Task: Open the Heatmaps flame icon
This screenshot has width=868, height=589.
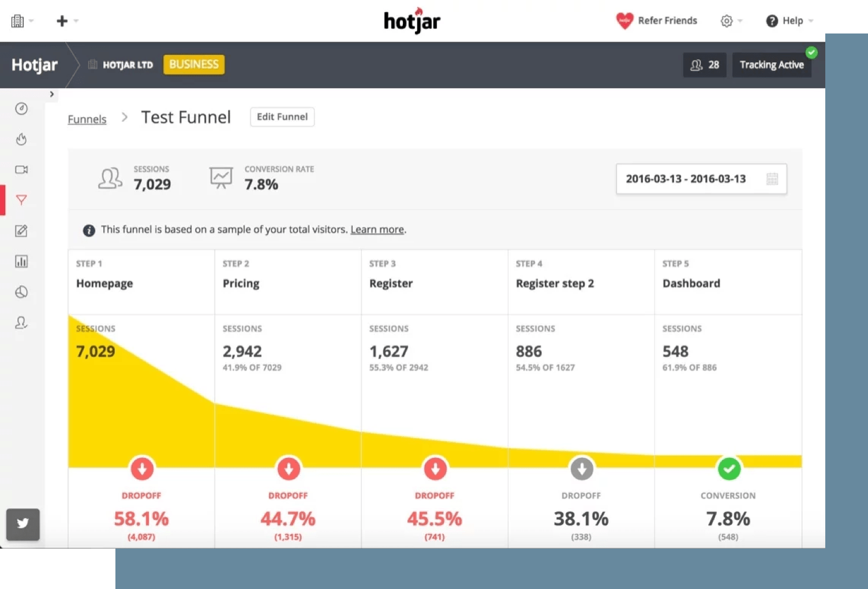Action: click(21, 139)
